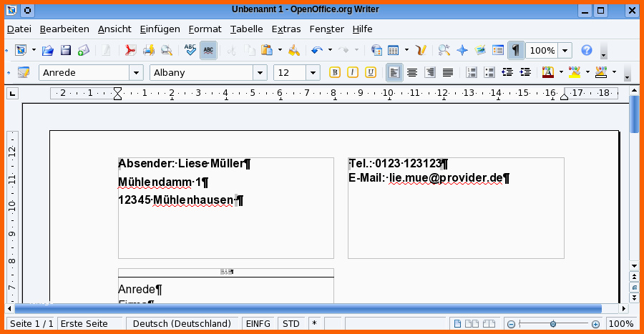The height and width of the screenshot is (334, 644).
Task: Expand the font color palette arrow
Action: point(561,73)
